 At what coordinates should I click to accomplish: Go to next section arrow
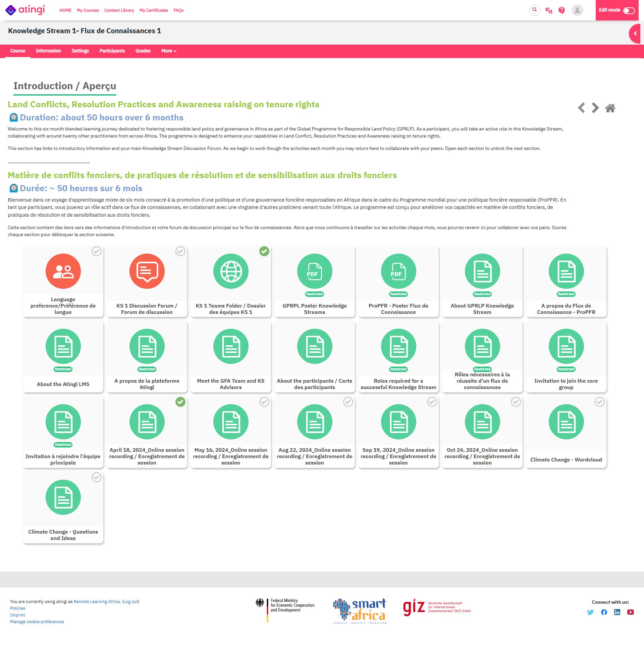595,108
